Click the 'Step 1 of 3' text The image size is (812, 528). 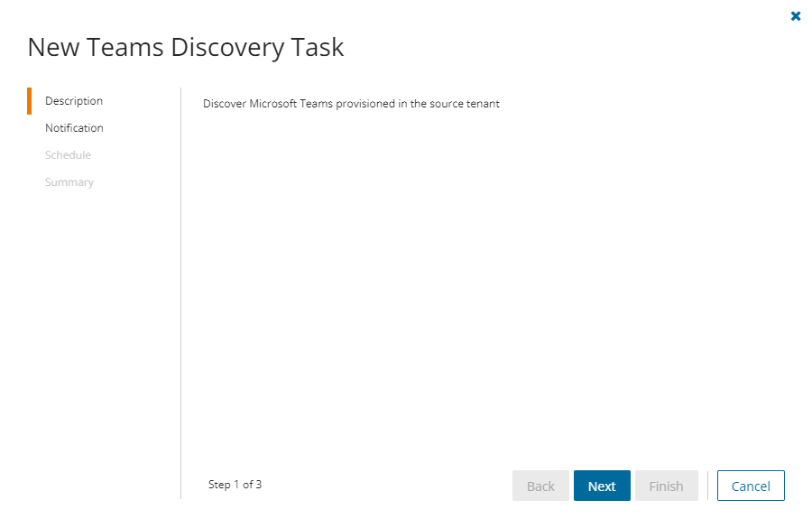coord(235,485)
